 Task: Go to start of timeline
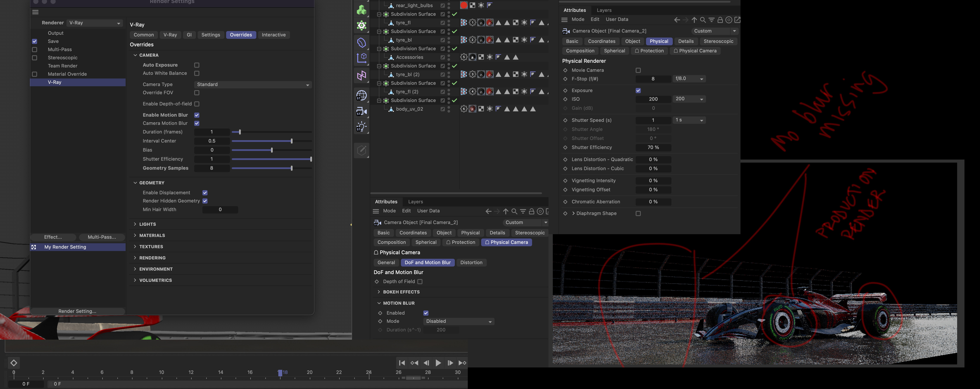click(x=402, y=363)
